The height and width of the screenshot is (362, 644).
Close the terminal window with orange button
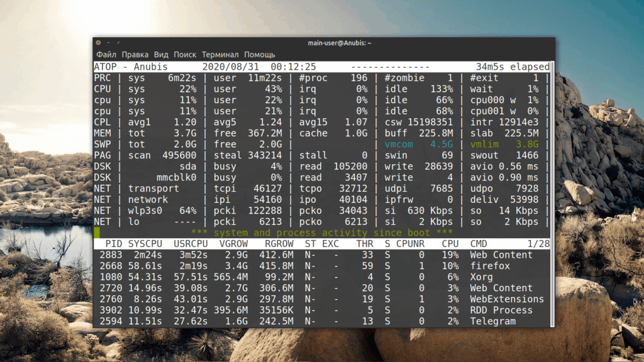(x=99, y=43)
